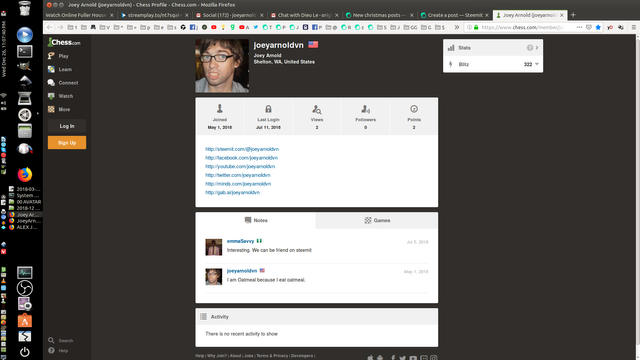Image resolution: width=640 pixels, height=360 pixels.
Task: Expand the Blitz rating dropdown arrow
Action: [537, 64]
